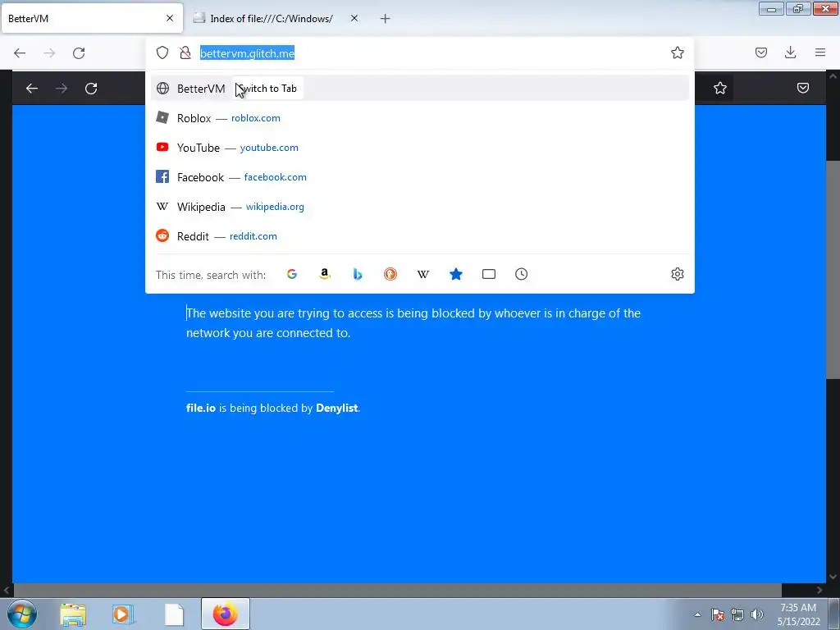The height and width of the screenshot is (630, 840).
Task: Open tracking protection shield icon in address bar
Action: click(x=162, y=52)
